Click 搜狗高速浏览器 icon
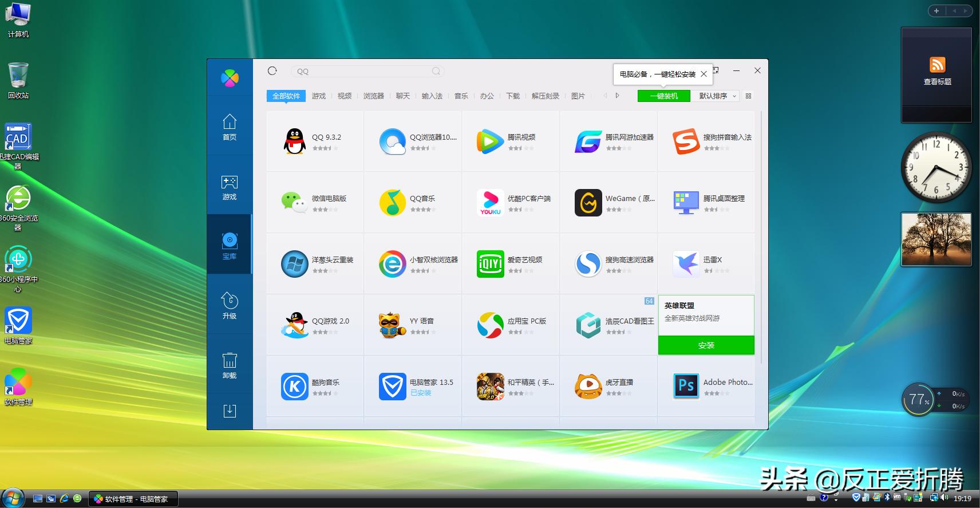Viewport: 980px width, 508px height. pos(588,264)
